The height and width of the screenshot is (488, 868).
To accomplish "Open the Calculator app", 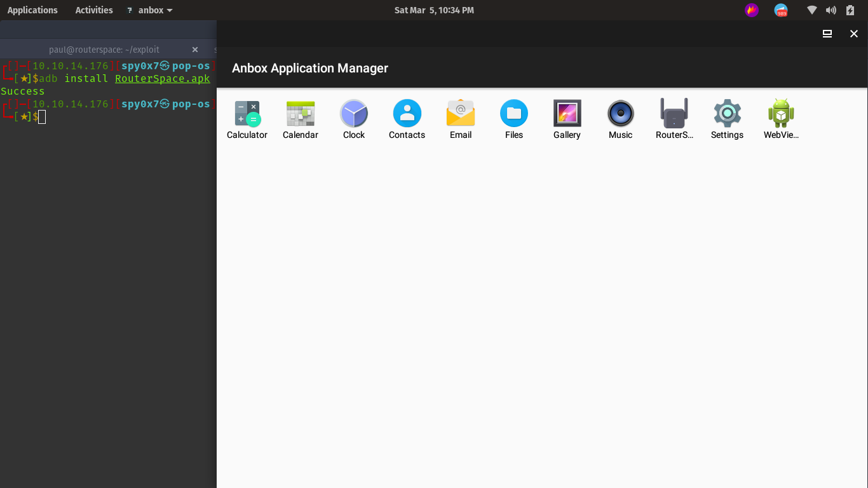I will [x=247, y=119].
